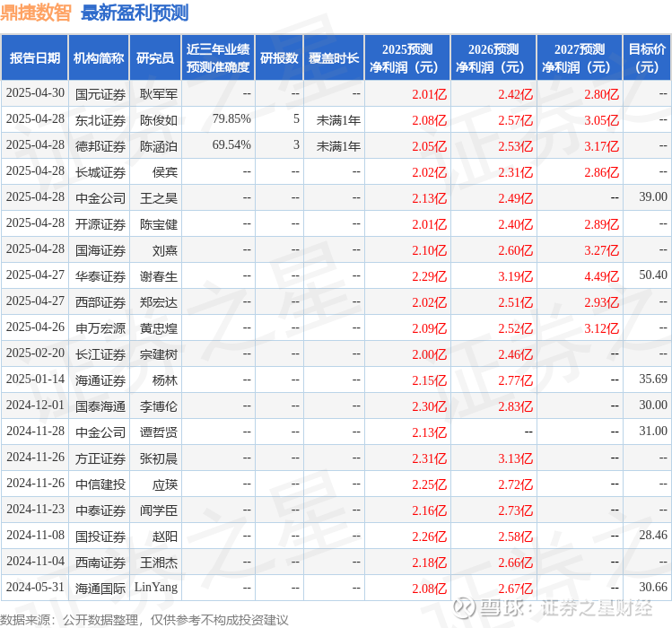Select the 国海证券 institution cell
Screen dimensions: 672x628
point(100,250)
